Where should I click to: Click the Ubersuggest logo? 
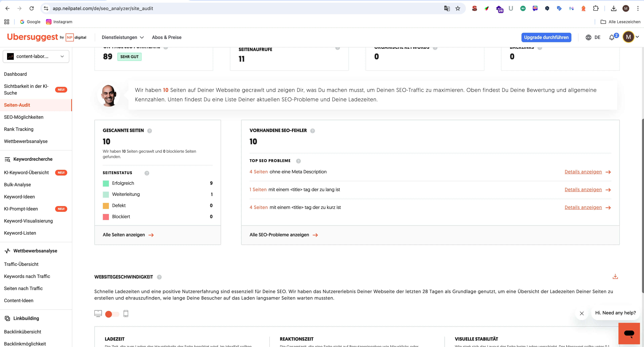33,37
